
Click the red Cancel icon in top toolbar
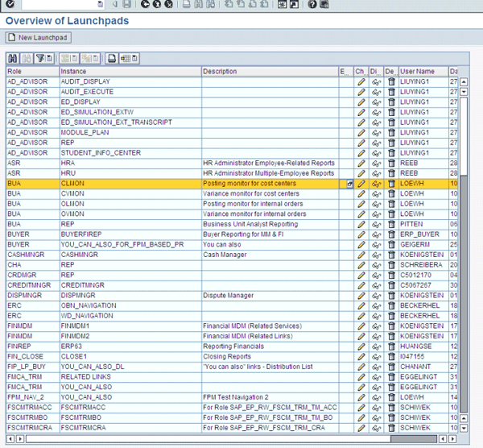click(x=167, y=5)
